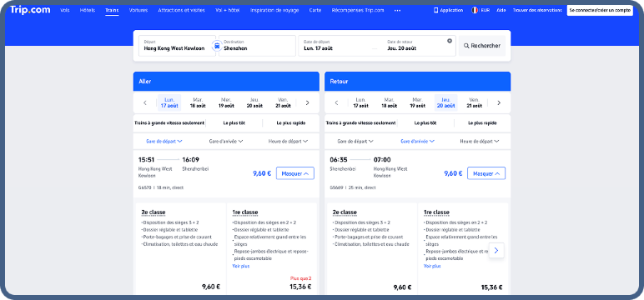This screenshot has width=644, height=300.
Task: Collapse 06:35 train with Masquer
Action: (486, 173)
